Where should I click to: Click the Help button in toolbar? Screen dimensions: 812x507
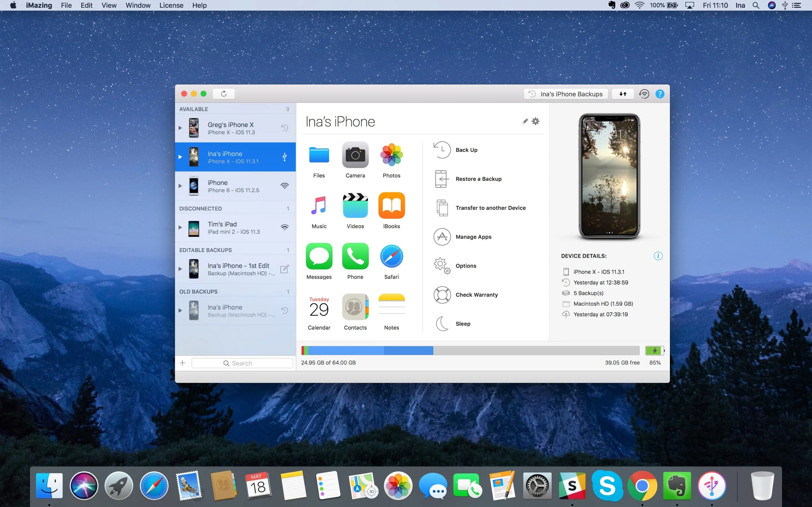(x=659, y=94)
